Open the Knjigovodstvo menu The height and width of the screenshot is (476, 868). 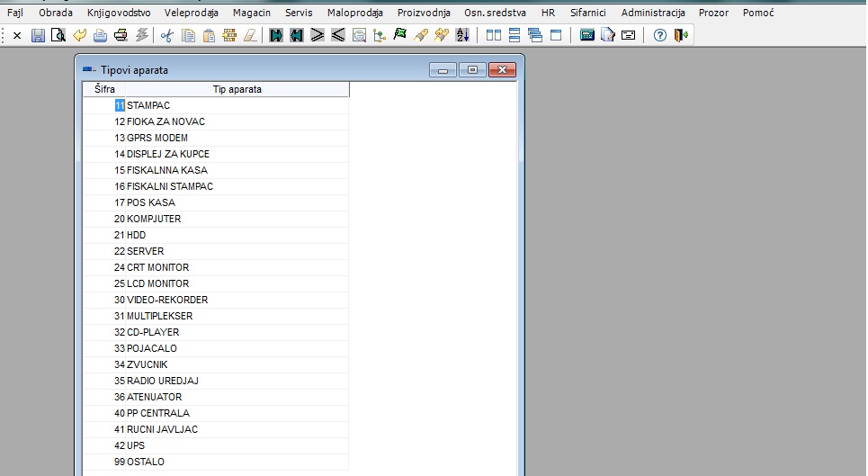(x=119, y=13)
